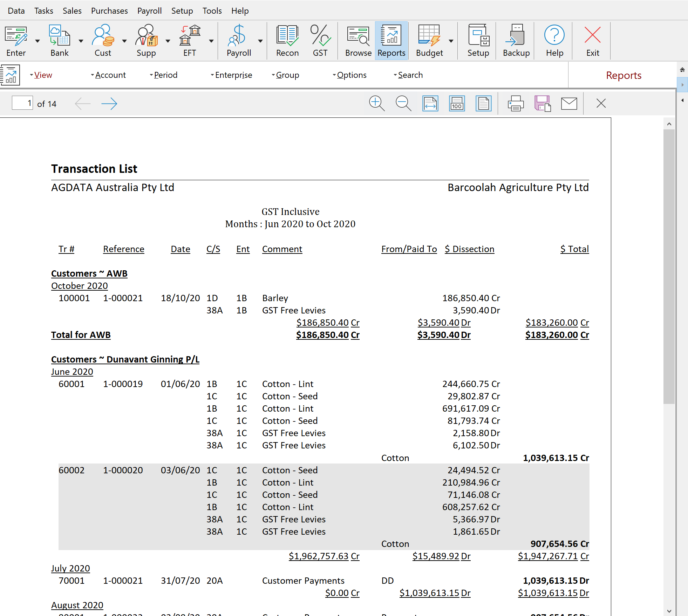
Task: Open the EFT tool
Action: pos(190,41)
